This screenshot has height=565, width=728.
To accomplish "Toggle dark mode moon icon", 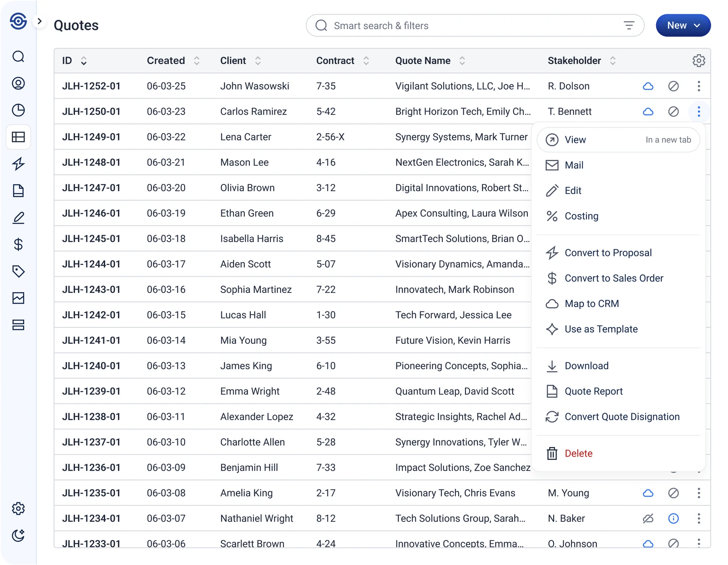I will tap(18, 535).
